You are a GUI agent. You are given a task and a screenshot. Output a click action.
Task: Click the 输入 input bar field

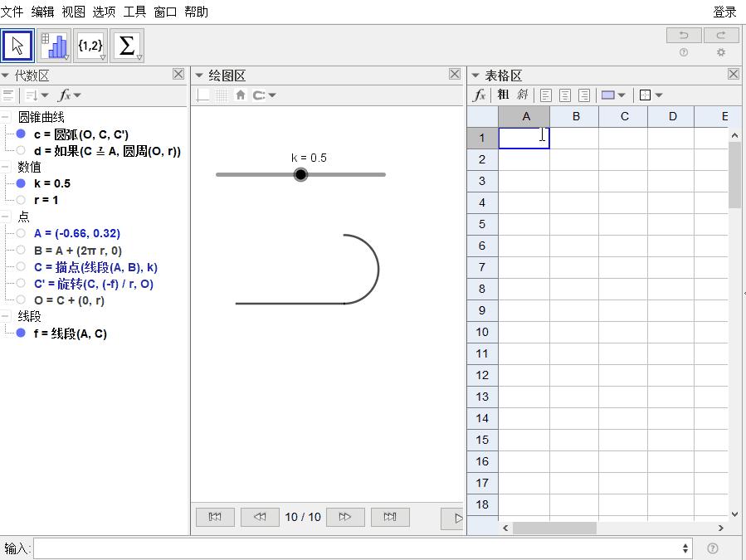[x=357, y=548]
